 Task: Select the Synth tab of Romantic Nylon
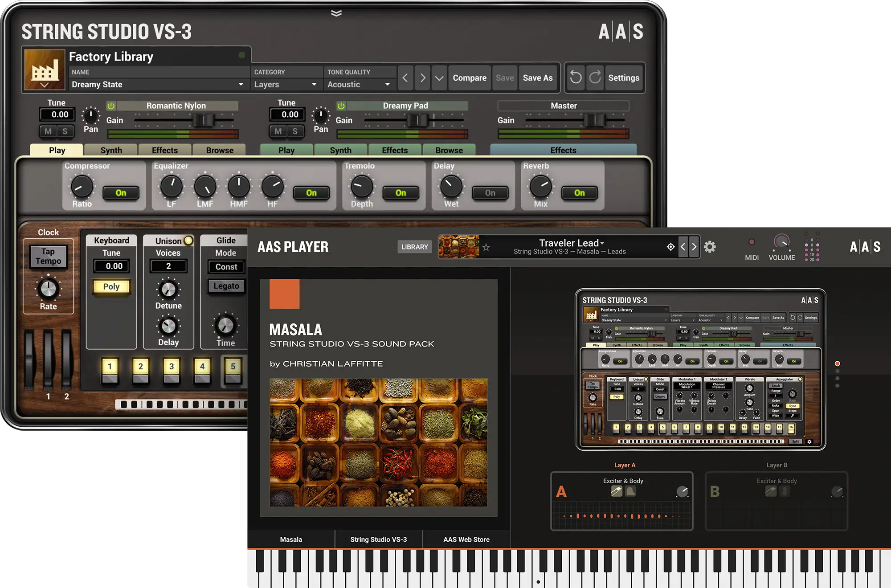[x=111, y=150]
